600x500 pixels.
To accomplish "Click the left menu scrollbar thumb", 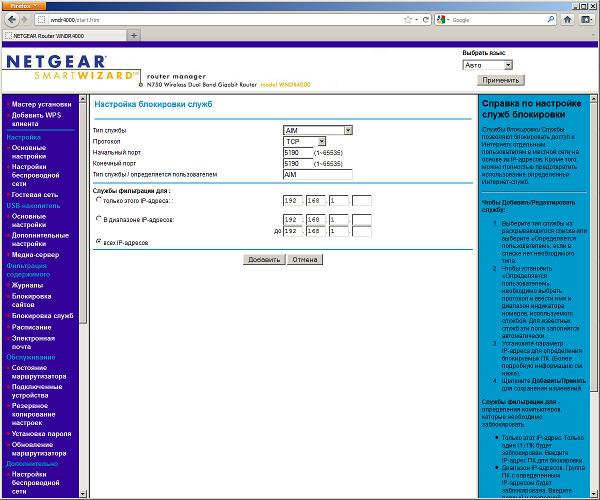I will pyautogui.click(x=83, y=213).
